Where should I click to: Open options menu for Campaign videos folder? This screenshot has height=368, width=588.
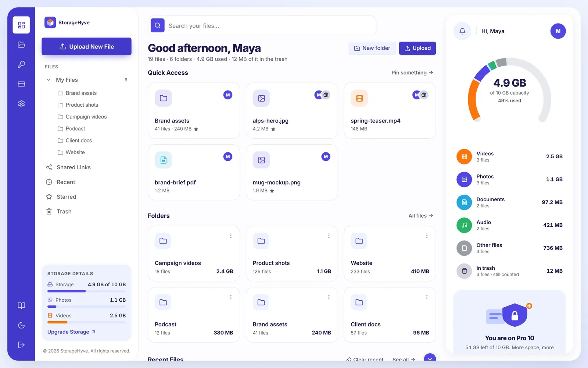click(x=231, y=236)
